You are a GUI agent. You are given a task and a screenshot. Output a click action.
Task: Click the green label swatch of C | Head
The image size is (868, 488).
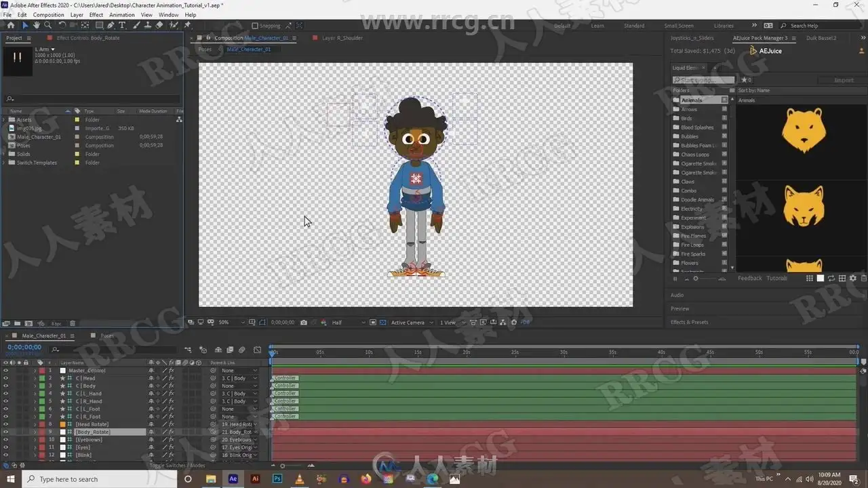coord(42,378)
